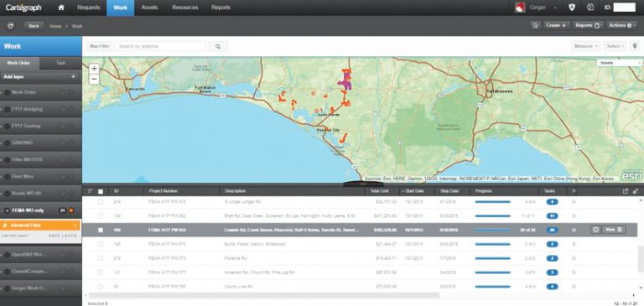Screen dimensions: 644x306
Task: Open the Actions gear dropdown
Action: pos(622,25)
